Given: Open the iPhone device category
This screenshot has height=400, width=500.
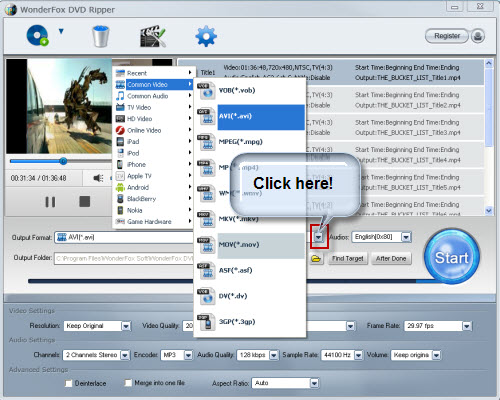Looking at the screenshot, I should [154, 164].
